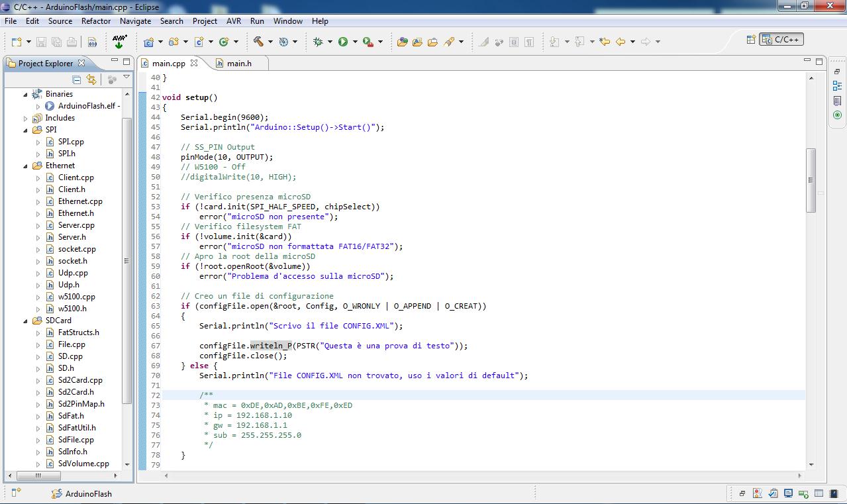The image size is (847, 504).
Task: Open the Back history dropdown arrow
Action: pyautogui.click(x=632, y=42)
